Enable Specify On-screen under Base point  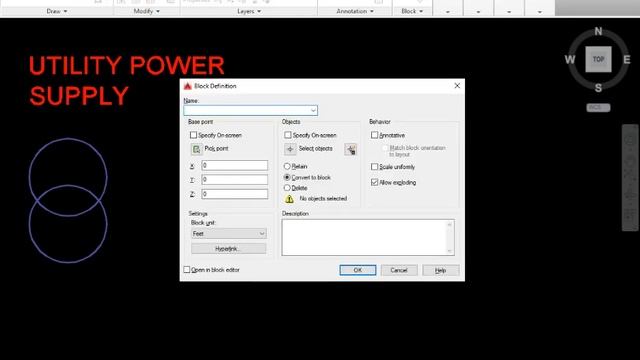click(193, 135)
